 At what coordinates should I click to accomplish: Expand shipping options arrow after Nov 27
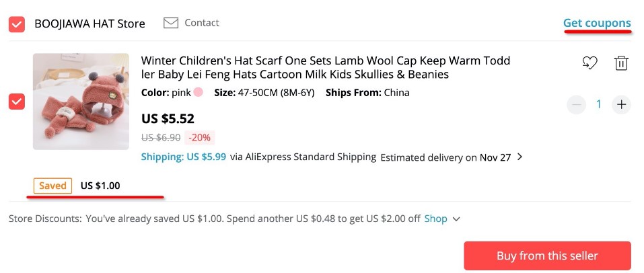[x=520, y=157]
